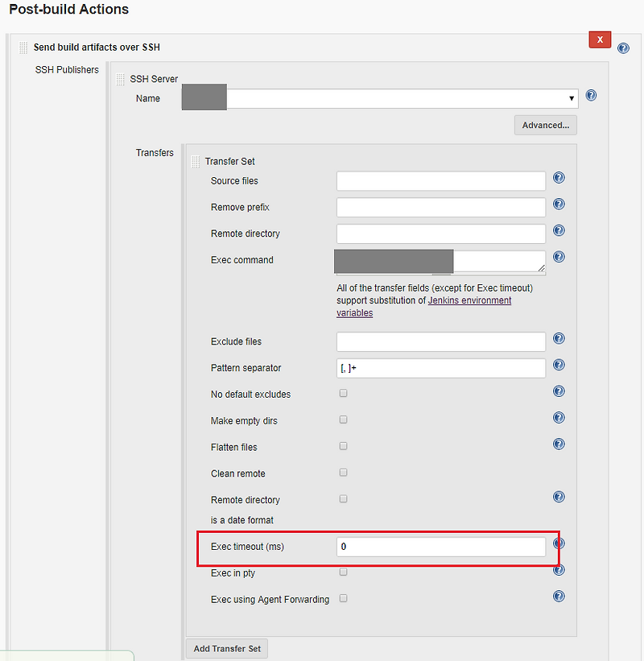Open help for Exclude files field
The image size is (644, 661).
point(559,338)
